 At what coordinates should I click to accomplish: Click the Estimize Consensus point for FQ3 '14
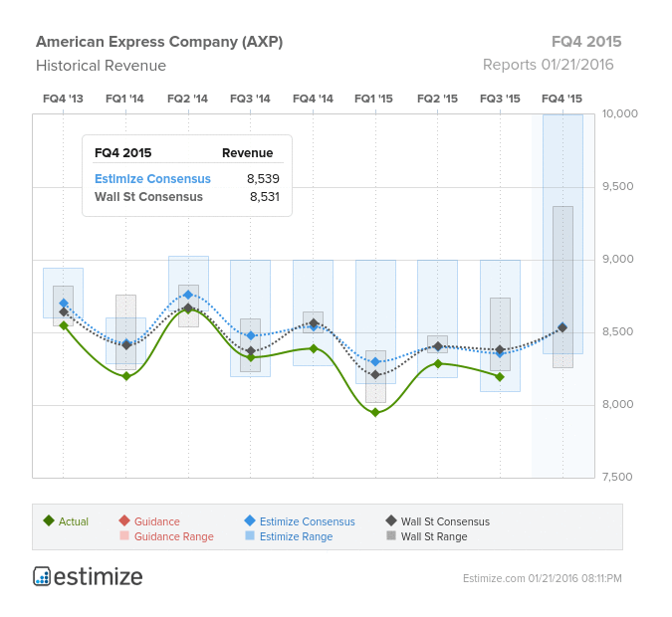coord(251,335)
